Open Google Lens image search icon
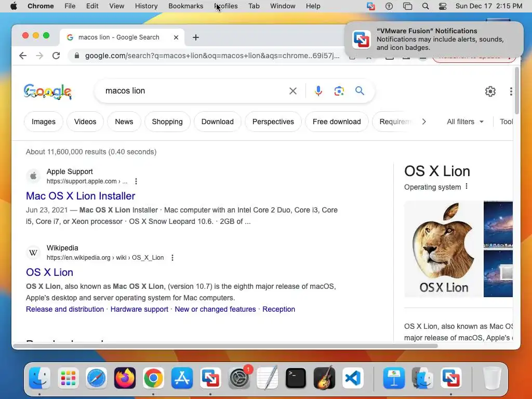532x399 pixels. click(x=339, y=91)
